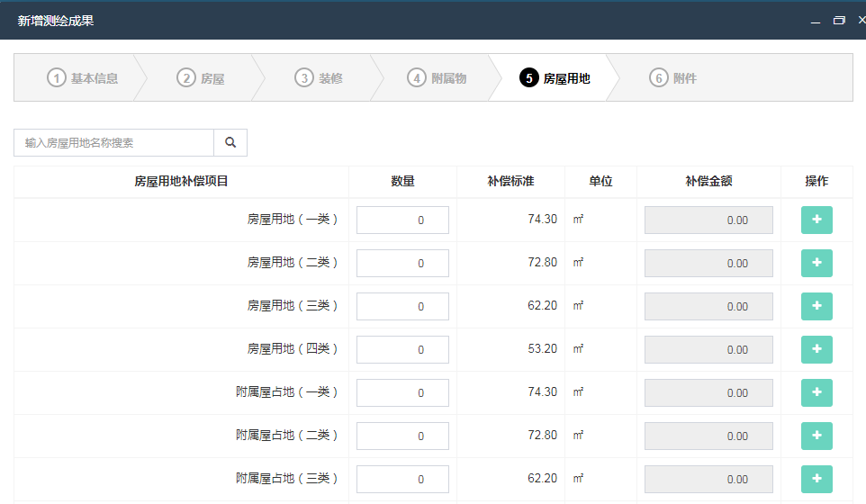Select the 附属屋占地（三类）item name
The width and height of the screenshot is (866, 504).
tap(287, 478)
